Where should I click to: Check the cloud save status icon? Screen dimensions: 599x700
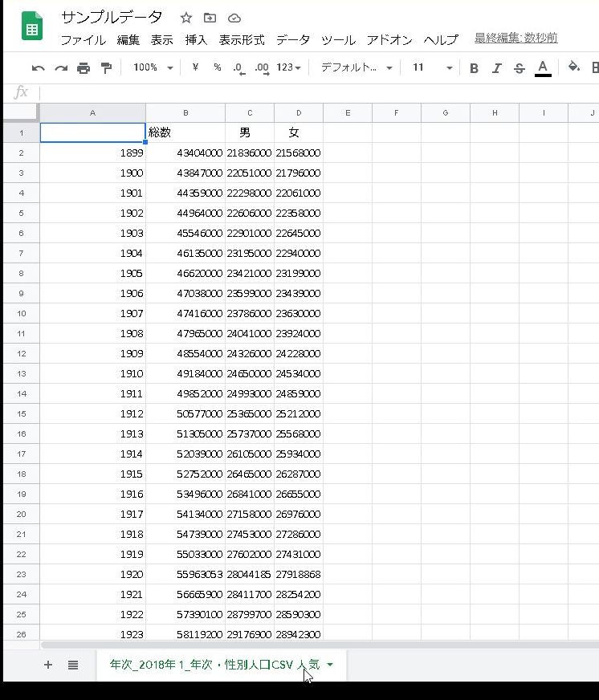click(x=234, y=18)
